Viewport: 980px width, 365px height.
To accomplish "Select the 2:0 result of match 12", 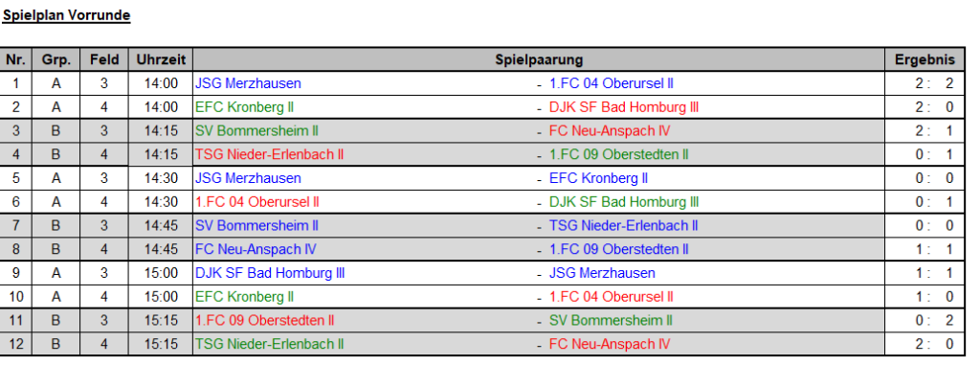I will pyautogui.click(x=934, y=344).
